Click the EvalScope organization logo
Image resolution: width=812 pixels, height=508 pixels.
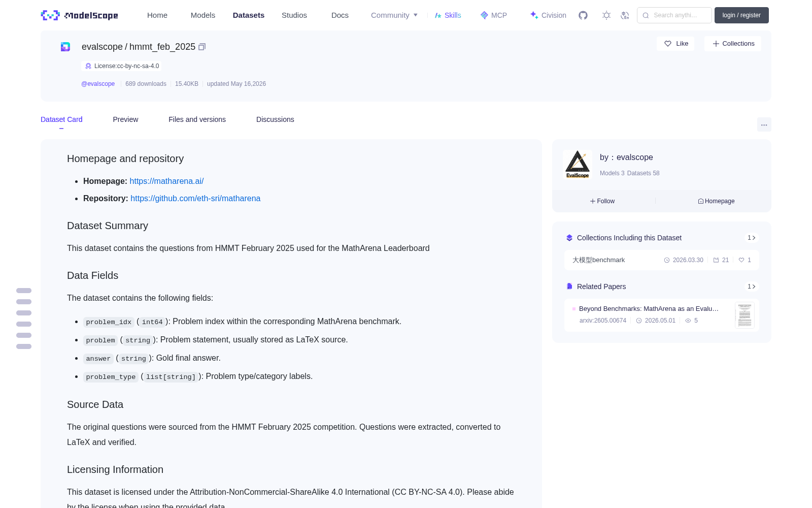tap(578, 164)
